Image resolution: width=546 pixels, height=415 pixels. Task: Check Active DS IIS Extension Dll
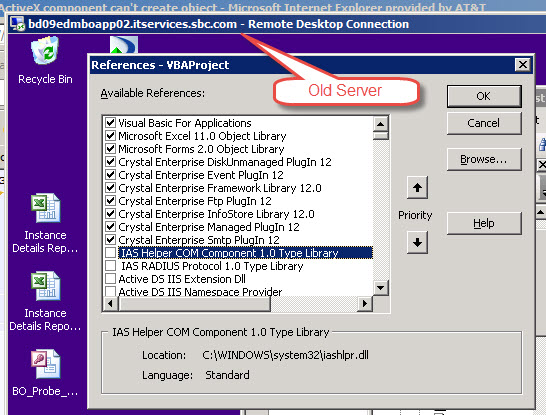point(110,279)
